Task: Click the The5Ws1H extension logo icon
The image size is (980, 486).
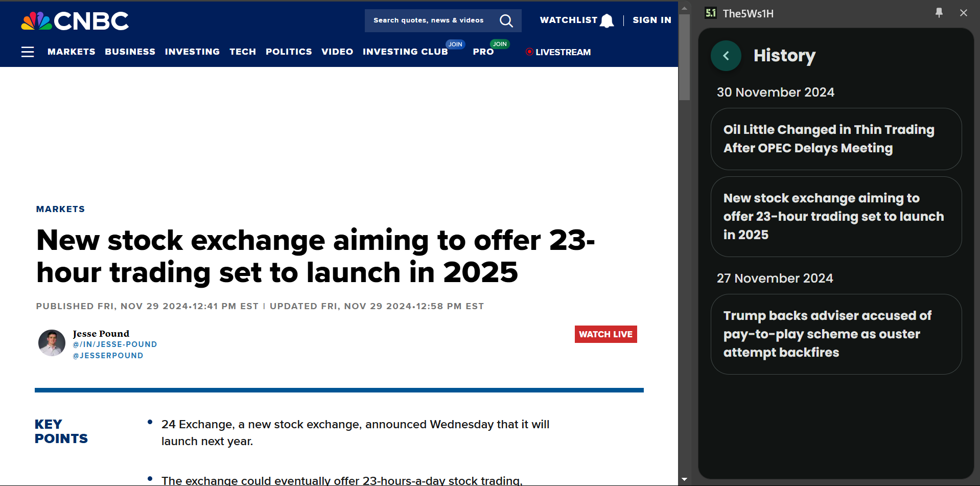Action: pyautogui.click(x=711, y=13)
